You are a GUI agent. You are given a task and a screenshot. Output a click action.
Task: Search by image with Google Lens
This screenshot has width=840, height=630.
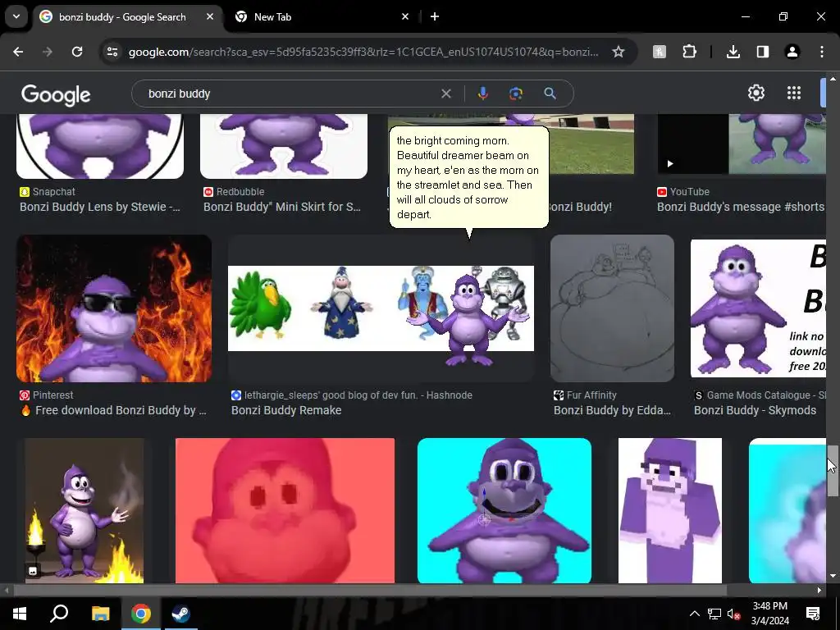click(x=516, y=94)
